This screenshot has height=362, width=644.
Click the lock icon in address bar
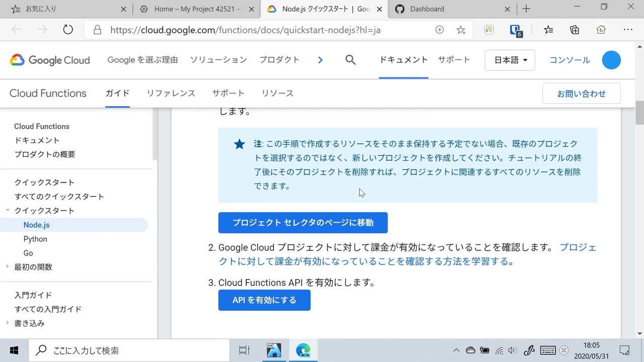click(x=98, y=30)
